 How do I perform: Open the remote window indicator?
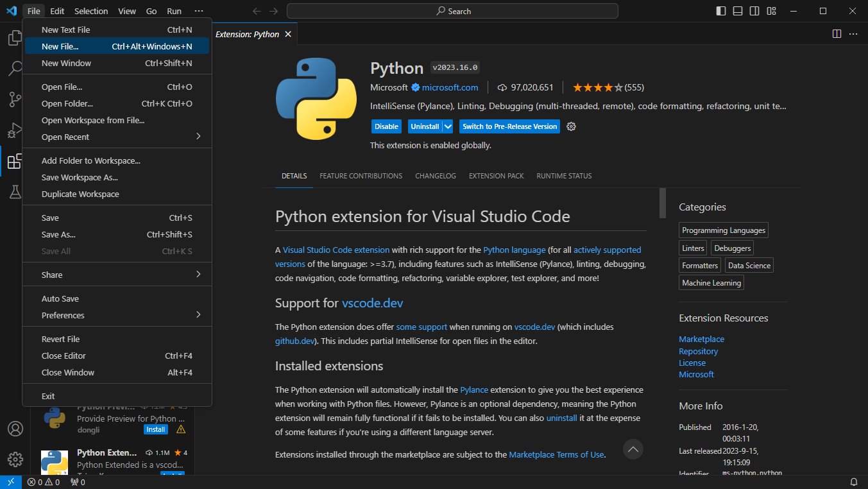(x=11, y=482)
